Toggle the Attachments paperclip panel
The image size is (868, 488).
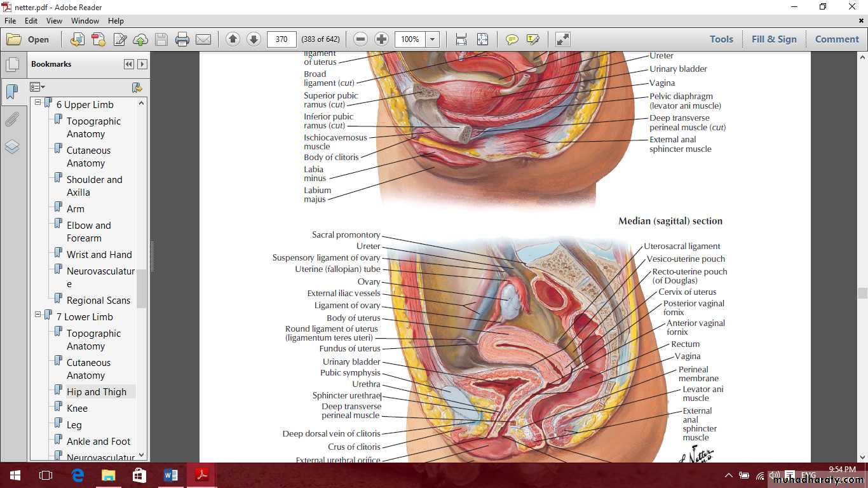(x=12, y=119)
